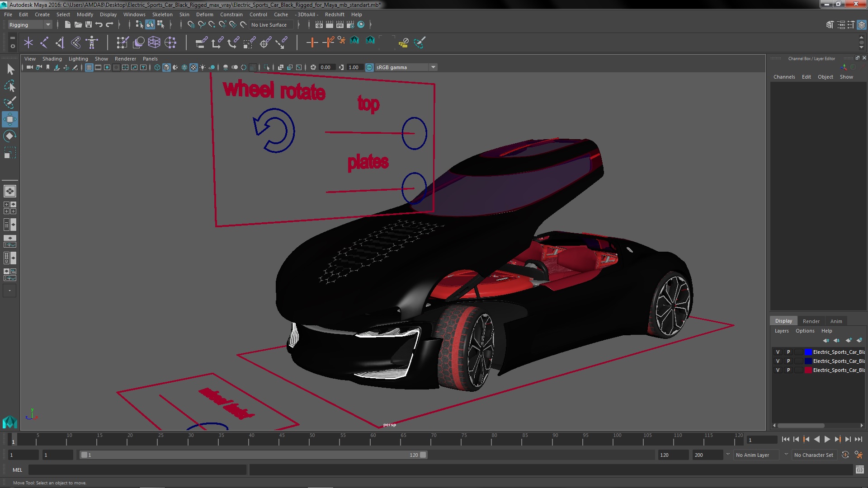Save the scene with the disk icon
This screenshot has width=868, height=488.
click(x=89, y=24)
